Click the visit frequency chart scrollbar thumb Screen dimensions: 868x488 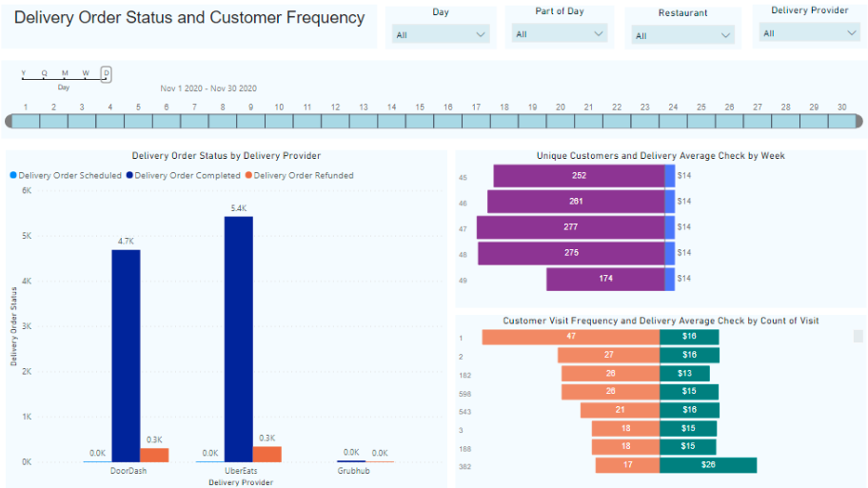[858, 337]
